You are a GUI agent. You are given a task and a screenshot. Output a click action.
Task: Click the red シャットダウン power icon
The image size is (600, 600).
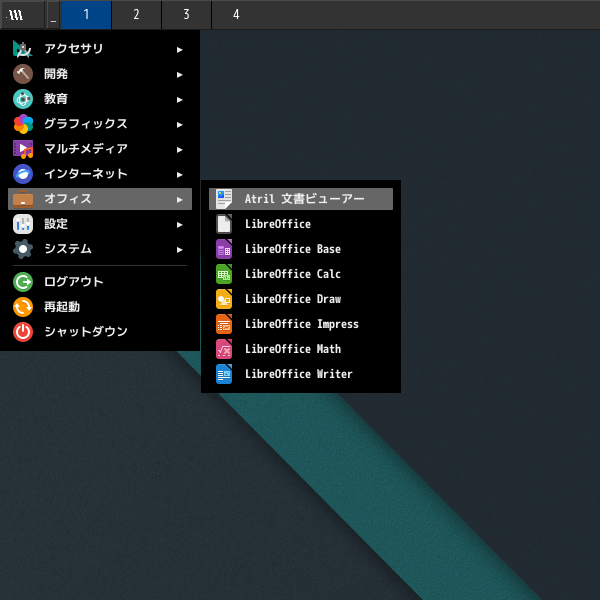pyautogui.click(x=23, y=332)
